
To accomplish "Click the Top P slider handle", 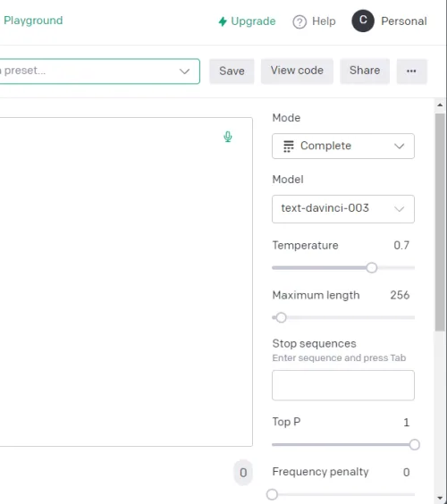I will tap(414, 444).
